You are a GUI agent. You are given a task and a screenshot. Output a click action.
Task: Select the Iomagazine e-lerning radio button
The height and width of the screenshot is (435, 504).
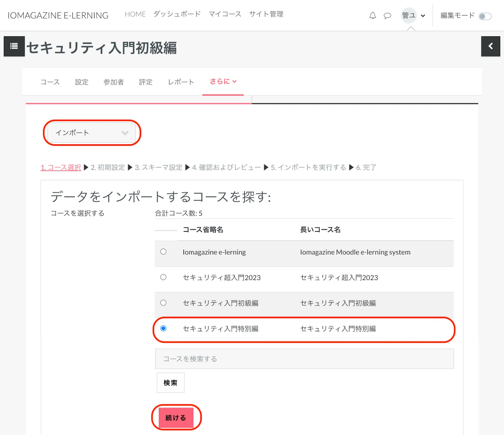click(163, 252)
